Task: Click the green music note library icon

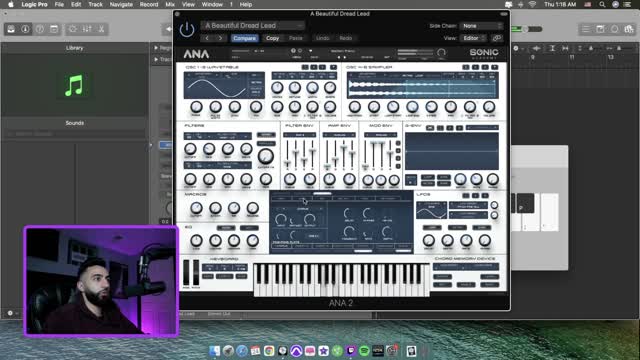Action: coord(74,85)
